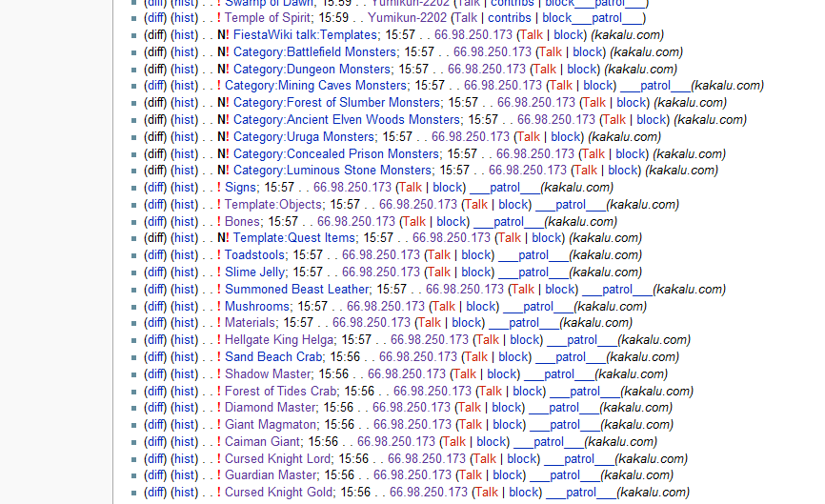Click block in the Materials row
The image size is (825, 504).
coord(466,323)
